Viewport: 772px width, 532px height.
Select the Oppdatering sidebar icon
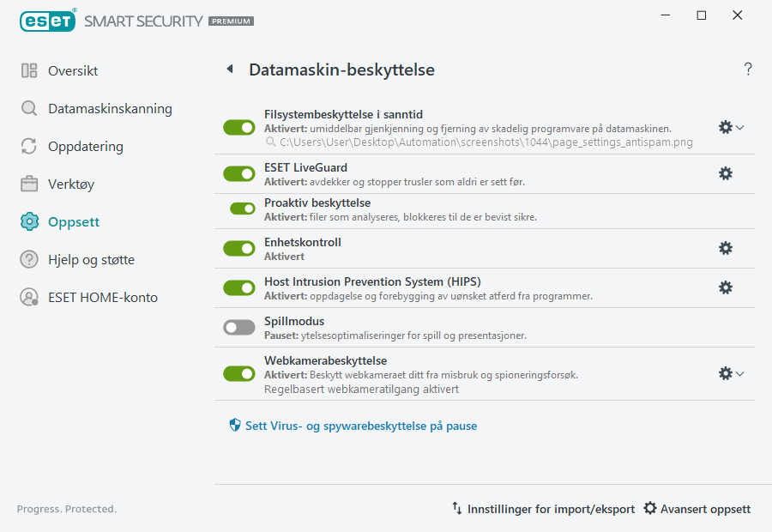(87, 146)
